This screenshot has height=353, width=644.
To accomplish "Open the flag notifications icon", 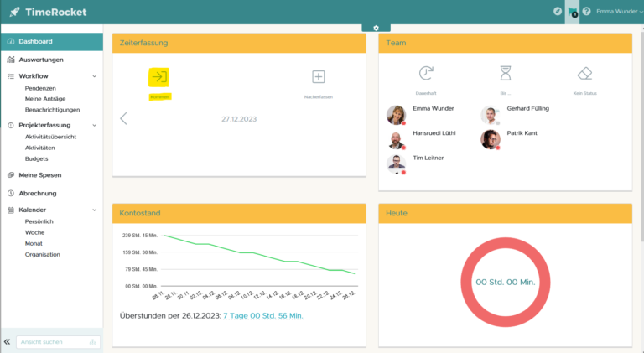I will [x=572, y=12].
